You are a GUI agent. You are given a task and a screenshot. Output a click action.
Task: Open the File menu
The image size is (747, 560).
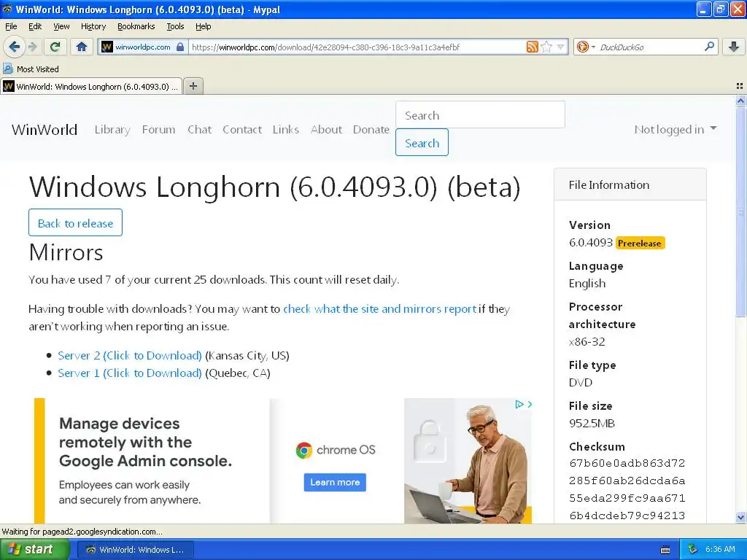click(x=11, y=26)
